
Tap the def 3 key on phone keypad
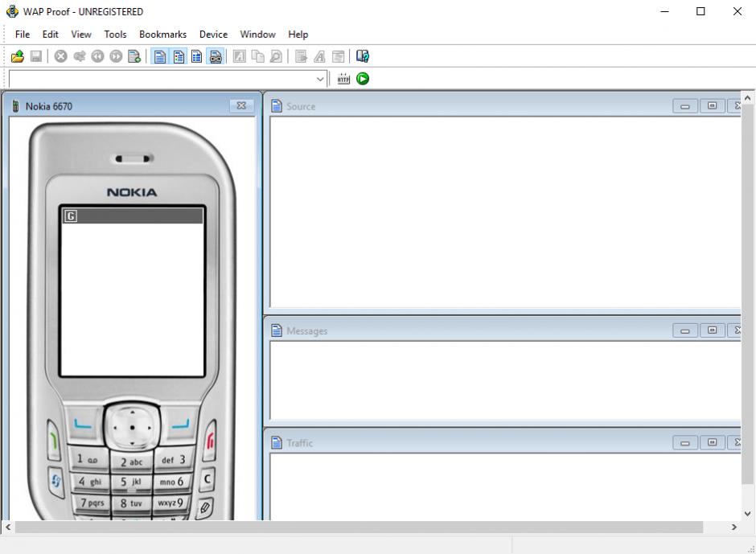pos(174,459)
